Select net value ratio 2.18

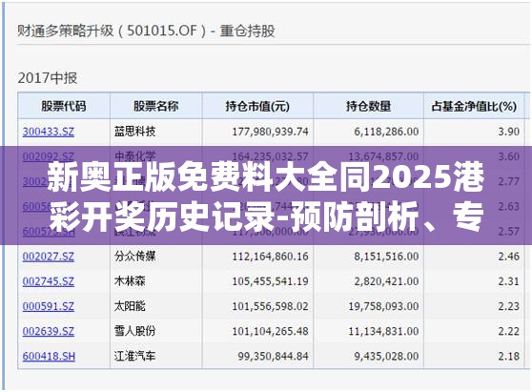coord(508,357)
